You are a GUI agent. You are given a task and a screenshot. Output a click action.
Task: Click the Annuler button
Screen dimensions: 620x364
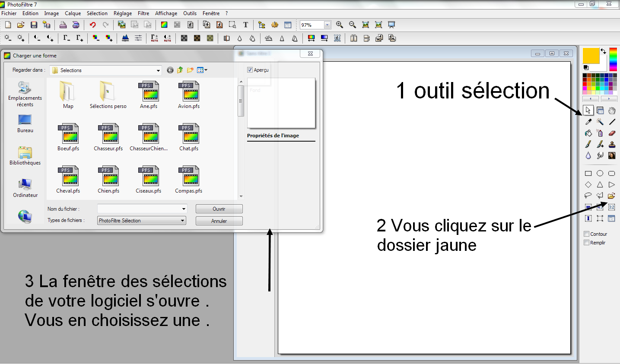point(219,221)
